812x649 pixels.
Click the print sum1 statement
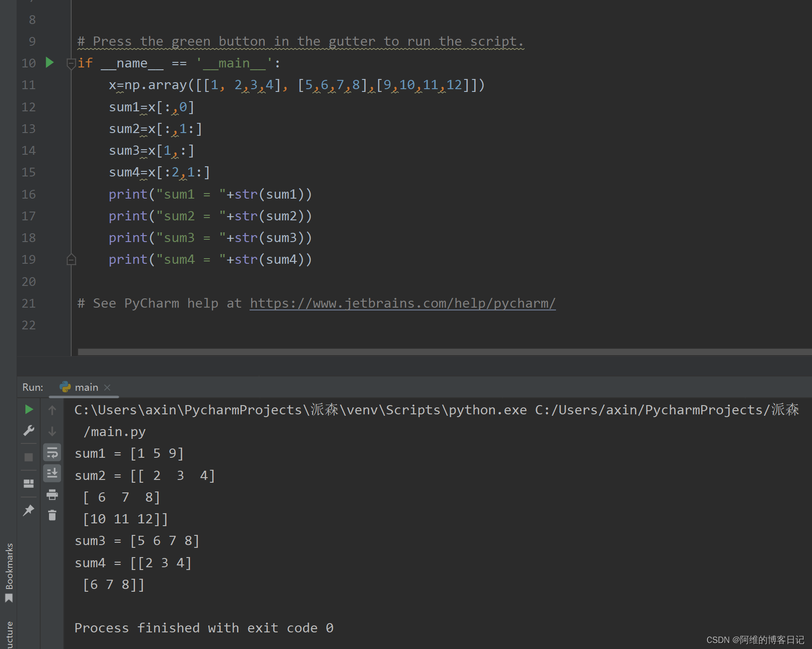210,194
